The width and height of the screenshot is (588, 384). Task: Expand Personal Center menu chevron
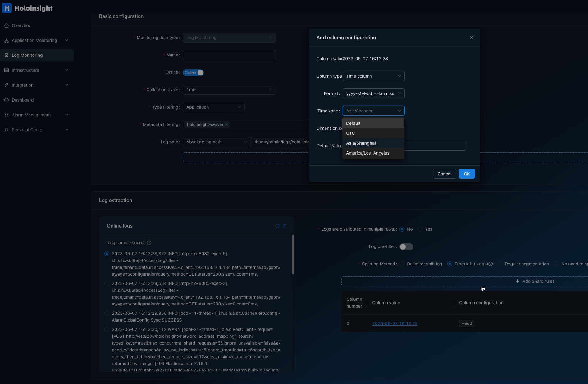67,130
